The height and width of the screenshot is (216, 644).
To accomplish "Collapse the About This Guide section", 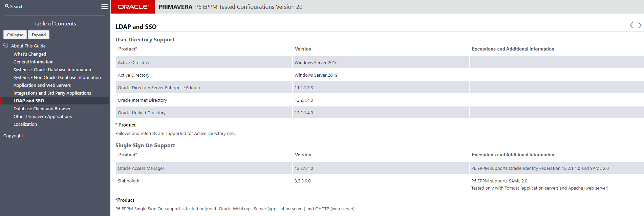I will [6, 45].
